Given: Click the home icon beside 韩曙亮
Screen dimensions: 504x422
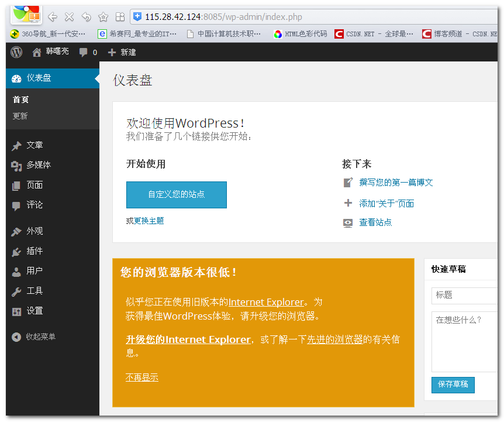Looking at the screenshot, I should click(x=37, y=52).
